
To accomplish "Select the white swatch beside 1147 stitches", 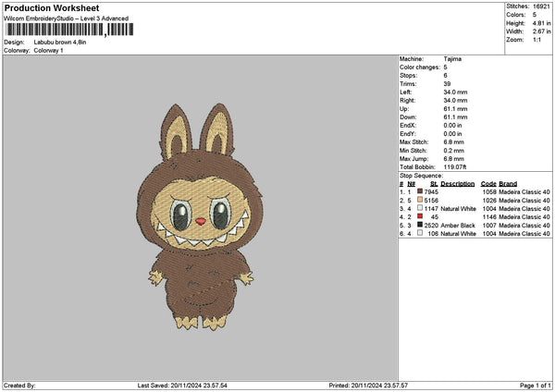I will coord(420,208).
